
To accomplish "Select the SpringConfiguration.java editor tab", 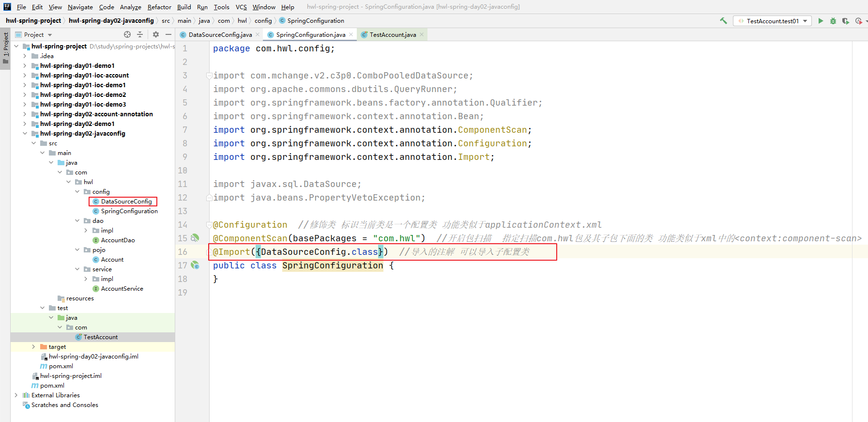I will [311, 34].
